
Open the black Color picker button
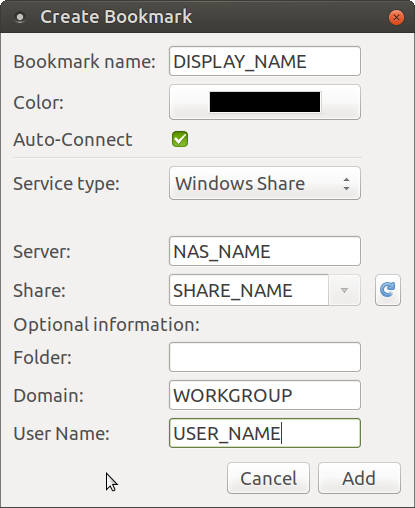[x=265, y=102]
